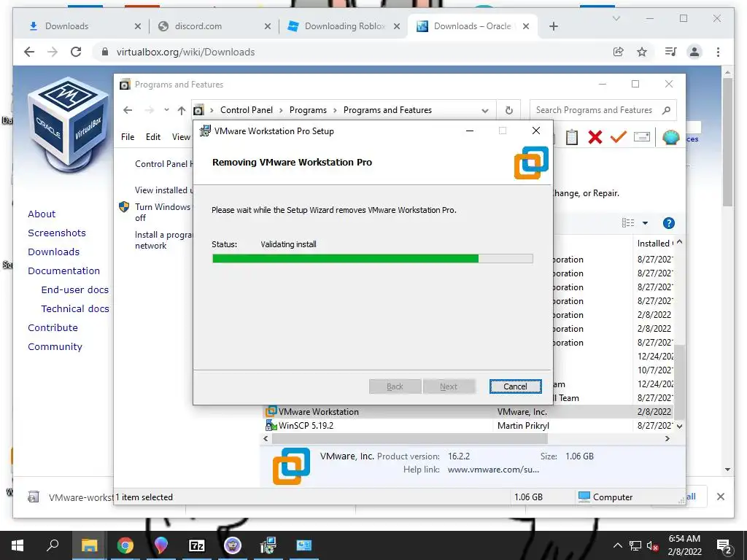The height and width of the screenshot is (560, 747).
Task: Click Control Panel in breadcrumb path
Action: pos(247,110)
